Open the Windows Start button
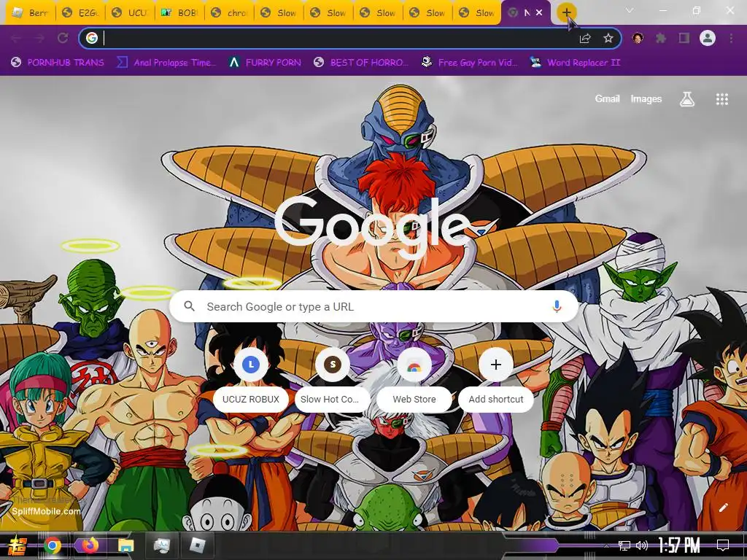This screenshot has width=747, height=560. [17, 545]
